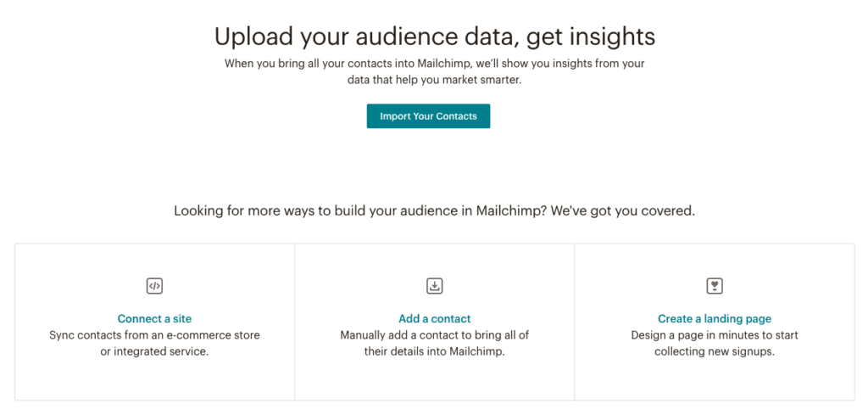Click the 'Looking for more ways to build your audience' text
Screen dimensions: 868x415
[435, 211]
